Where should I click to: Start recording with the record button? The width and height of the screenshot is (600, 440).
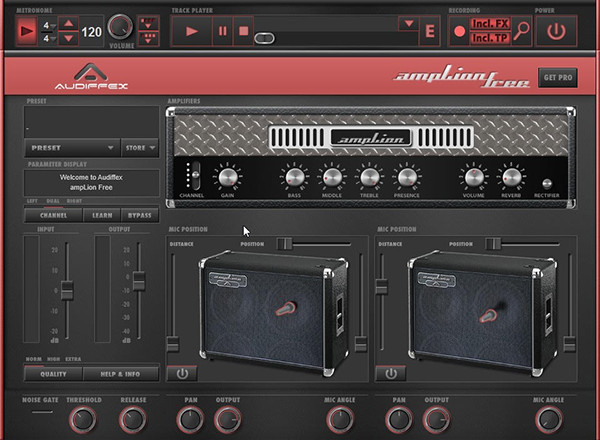tap(459, 31)
